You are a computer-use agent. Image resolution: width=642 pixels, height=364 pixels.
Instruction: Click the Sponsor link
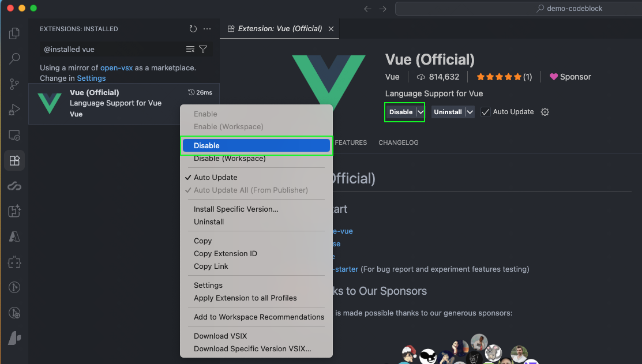[570, 77]
